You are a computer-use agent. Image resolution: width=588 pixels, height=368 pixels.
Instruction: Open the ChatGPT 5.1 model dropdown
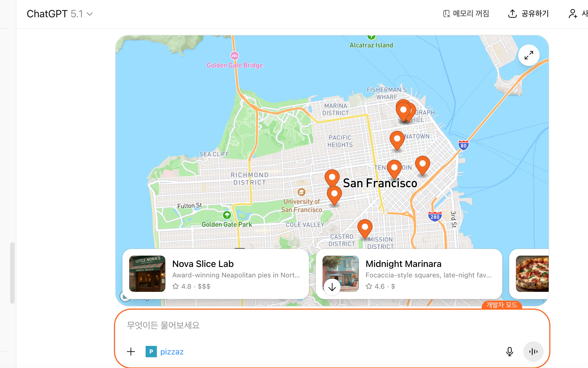coord(60,14)
